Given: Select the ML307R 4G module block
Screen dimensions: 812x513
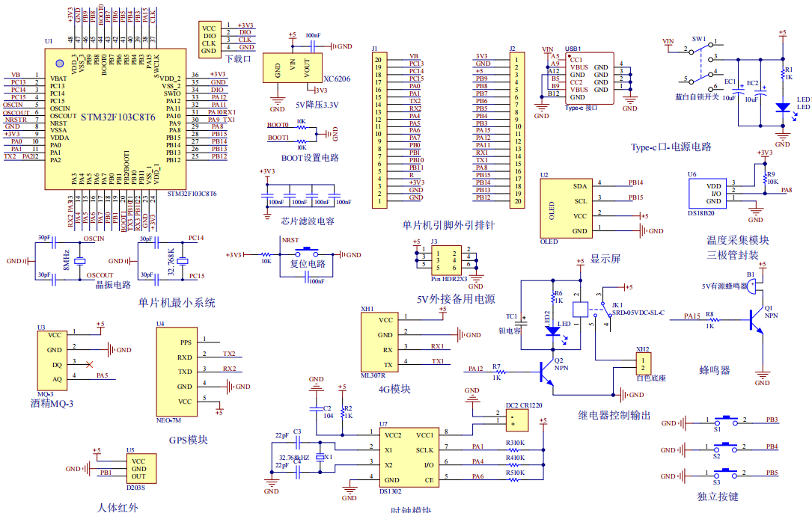Looking at the screenshot, I should [379, 342].
